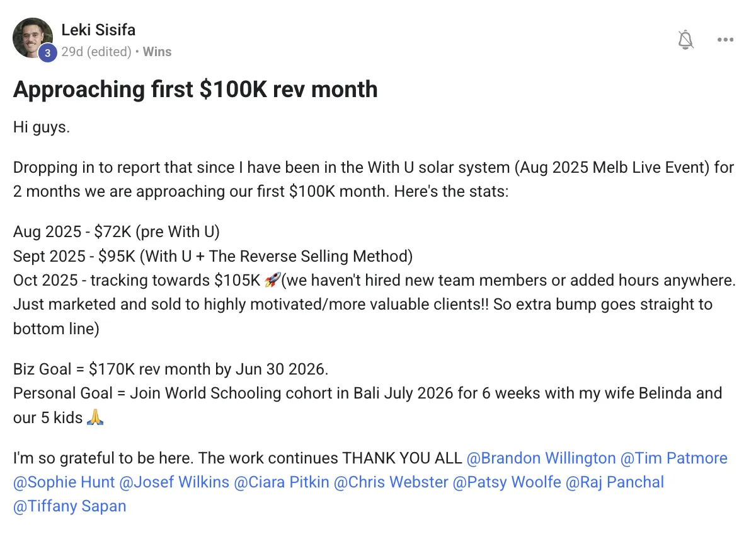Open Leki Sisifa's profile name link
The height and width of the screenshot is (536, 756).
click(x=98, y=30)
